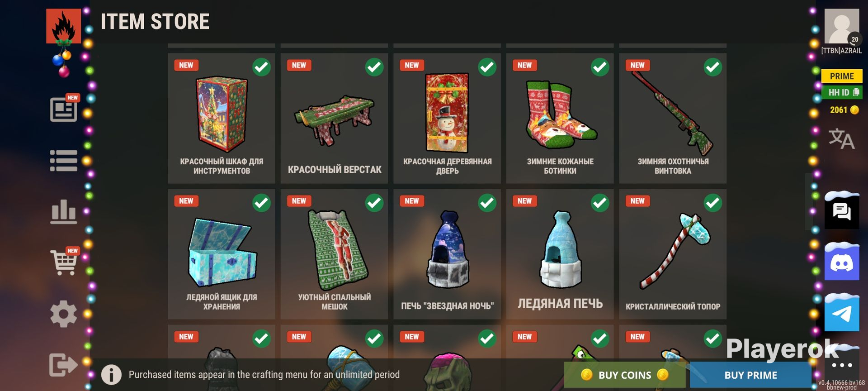Image resolution: width=868 pixels, height=391 pixels.
Task: Click the logout exit icon
Action: [63, 365]
